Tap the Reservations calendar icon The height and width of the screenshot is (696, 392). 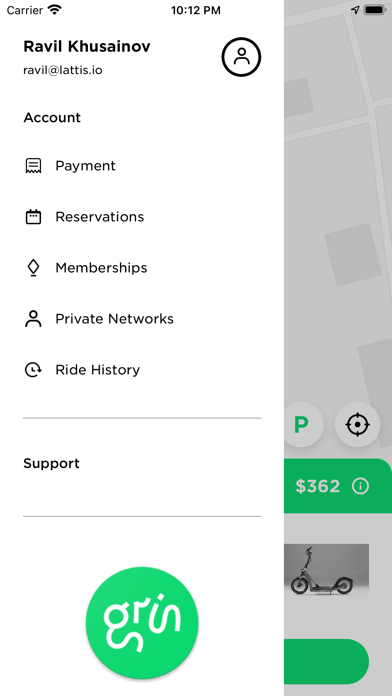click(x=33, y=217)
